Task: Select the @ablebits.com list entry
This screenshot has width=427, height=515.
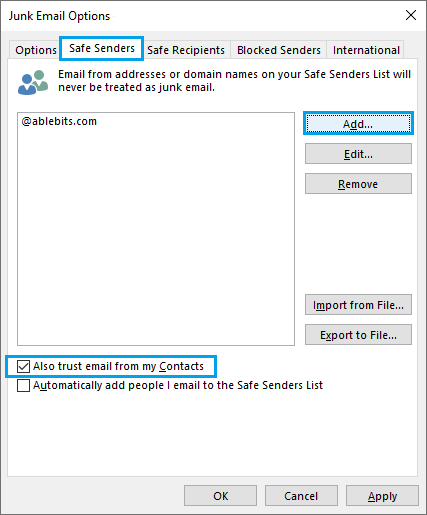Action: [x=59, y=121]
